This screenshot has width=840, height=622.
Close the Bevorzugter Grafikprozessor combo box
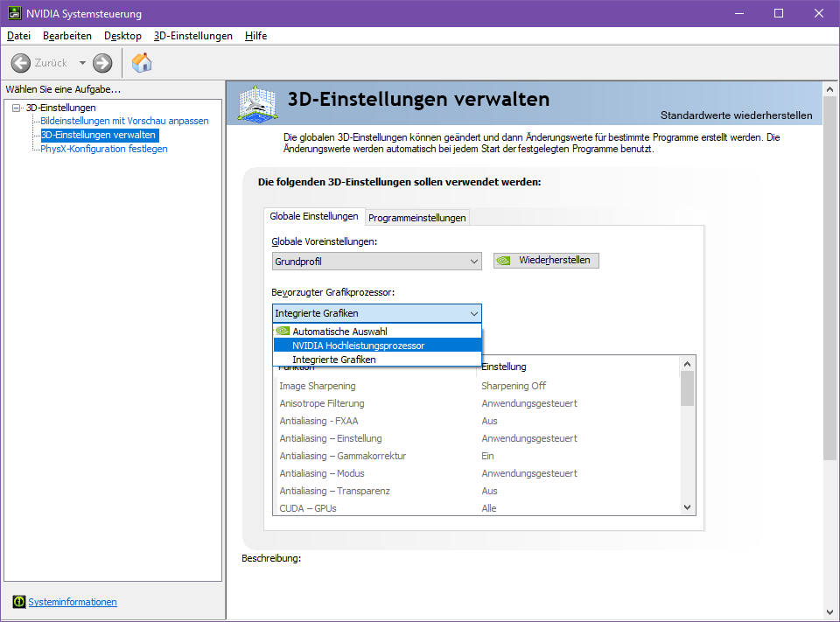376,313
